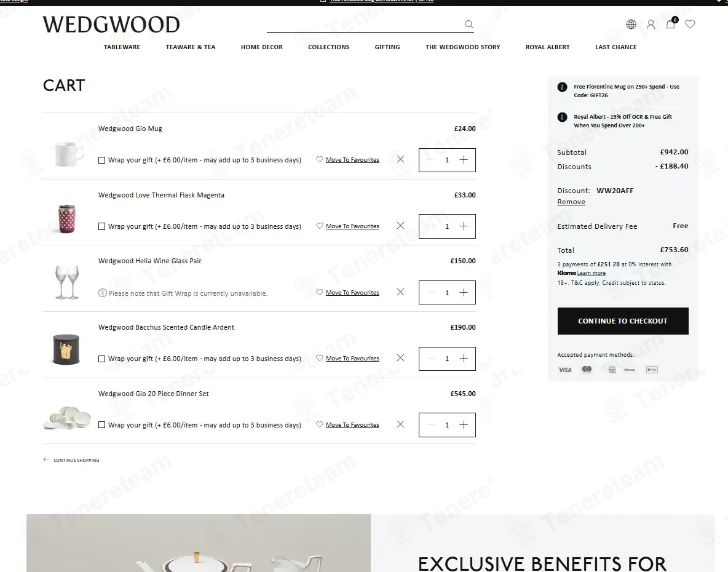This screenshot has height=572, width=728.
Task: Enable gift wrap for Gio Mug
Action: pyautogui.click(x=101, y=160)
